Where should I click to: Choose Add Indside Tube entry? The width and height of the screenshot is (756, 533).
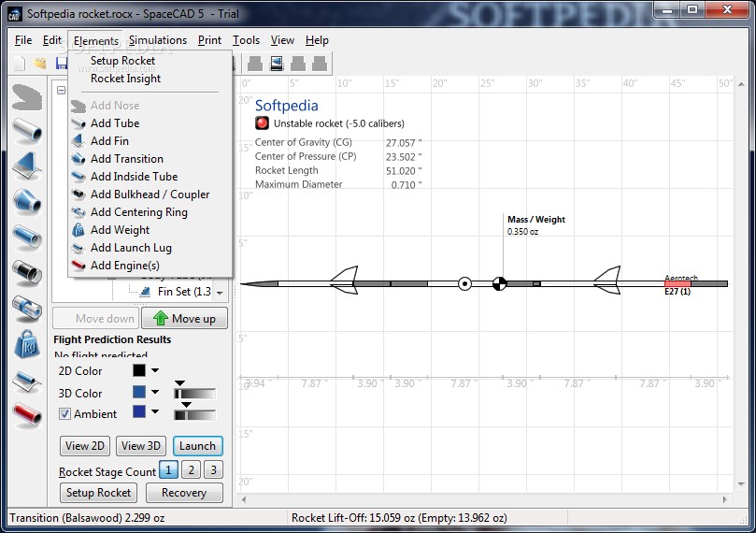[134, 177]
